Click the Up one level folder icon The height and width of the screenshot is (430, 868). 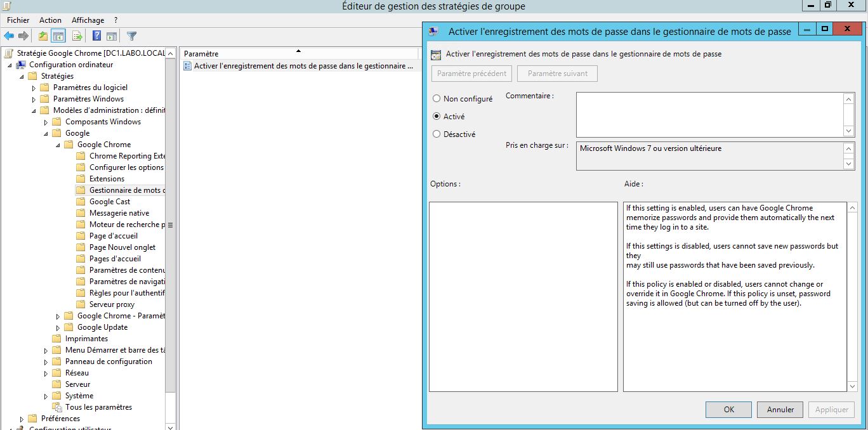point(43,36)
